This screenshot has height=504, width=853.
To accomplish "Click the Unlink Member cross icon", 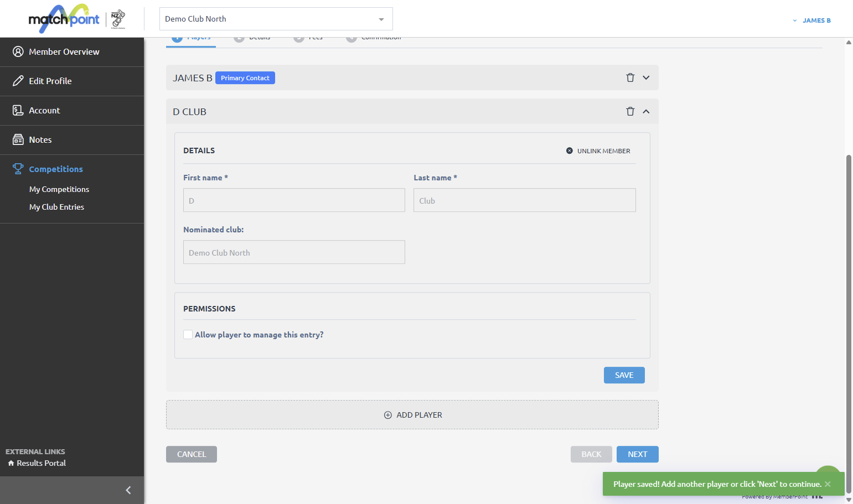I will (x=569, y=150).
